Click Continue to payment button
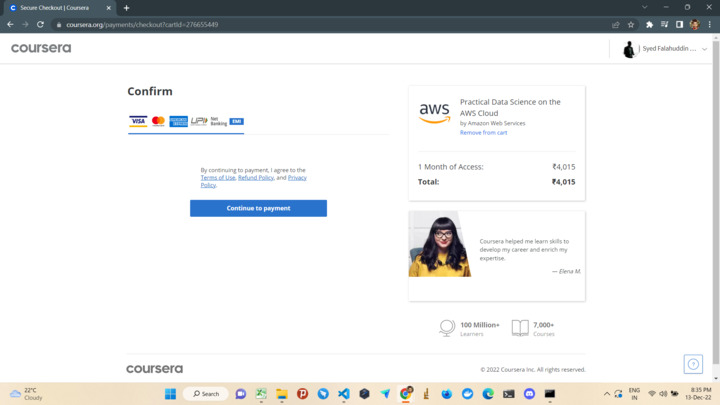This screenshot has height=405, width=720. [x=258, y=208]
